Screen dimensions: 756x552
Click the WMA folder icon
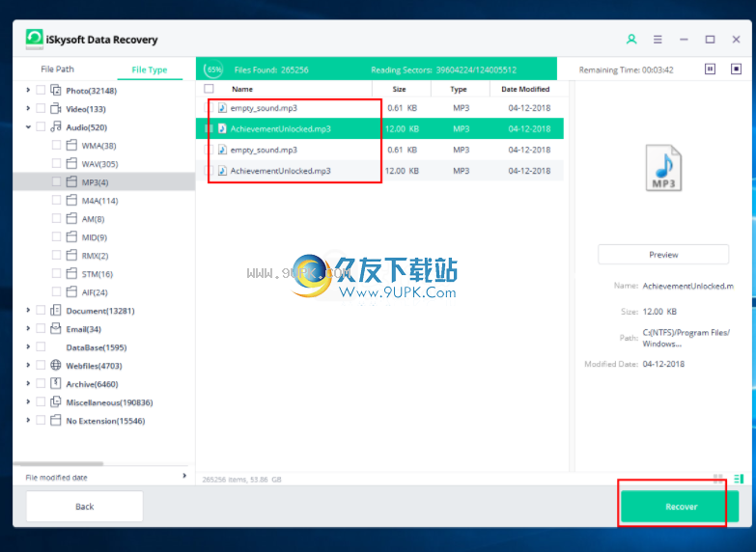click(71, 145)
